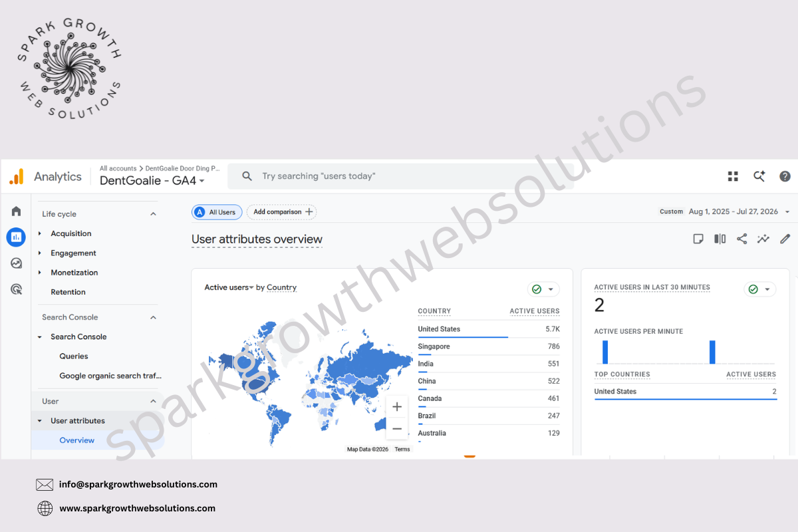This screenshot has height=532, width=798.
Task: Click the Google Analytics logo
Action: [17, 176]
